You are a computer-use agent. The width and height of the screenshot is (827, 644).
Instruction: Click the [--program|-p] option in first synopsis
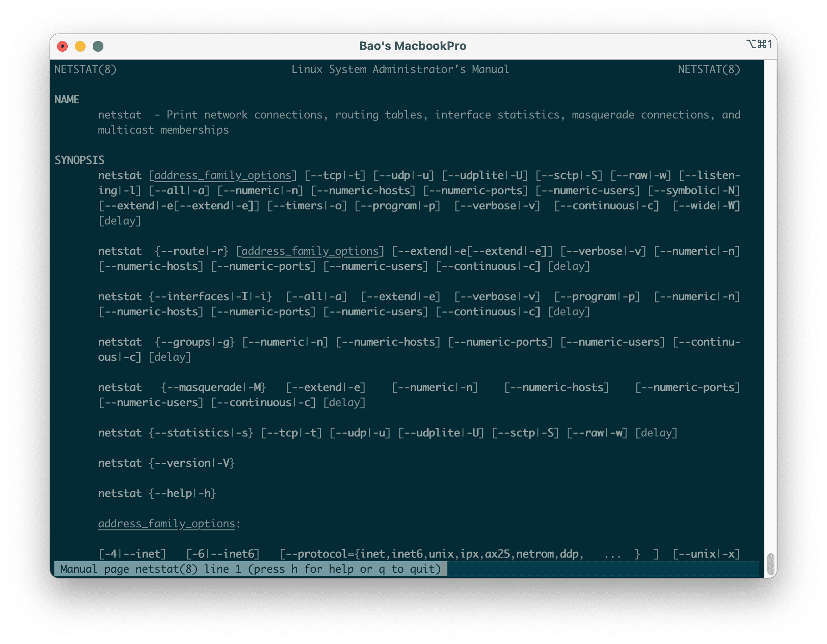tap(397, 206)
